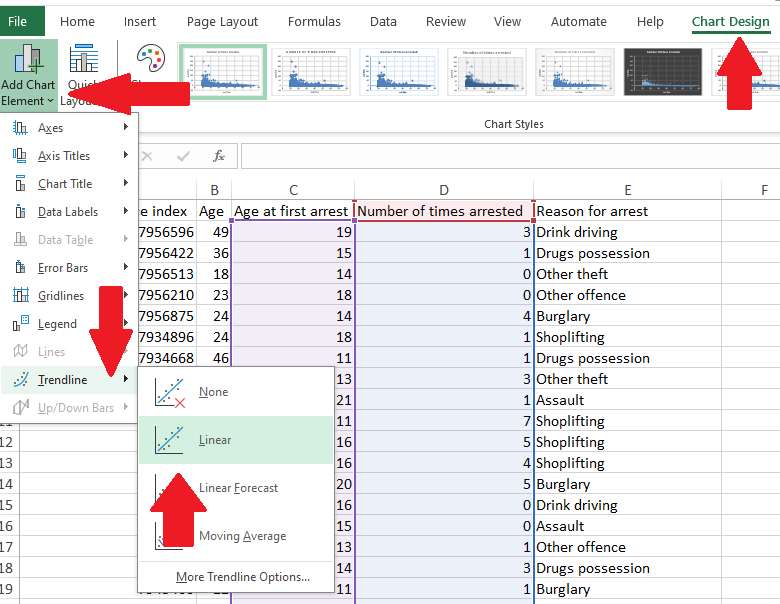This screenshot has width=780, height=604.
Task: Choose the None trendline icon
Action: click(170, 392)
